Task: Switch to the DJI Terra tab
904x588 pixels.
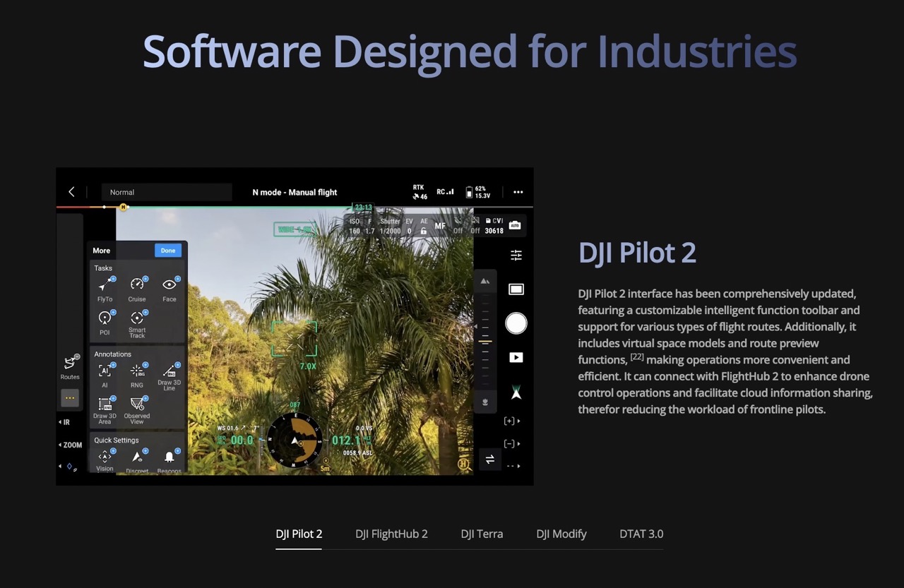Action: pos(482,534)
